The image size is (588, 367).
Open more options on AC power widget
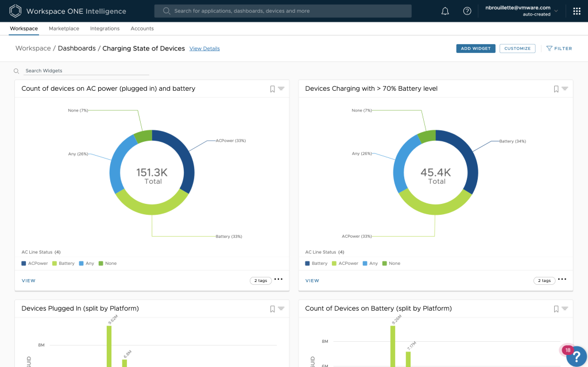click(x=278, y=280)
